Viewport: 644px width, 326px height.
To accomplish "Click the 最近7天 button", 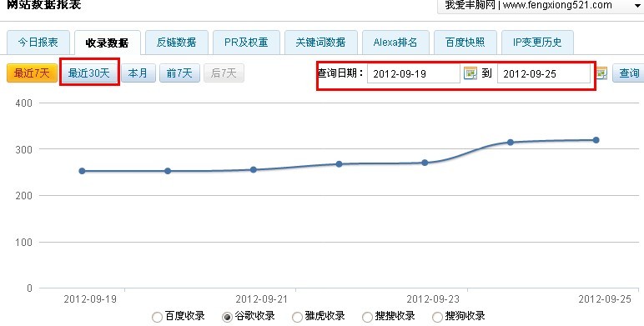I will tap(32, 73).
